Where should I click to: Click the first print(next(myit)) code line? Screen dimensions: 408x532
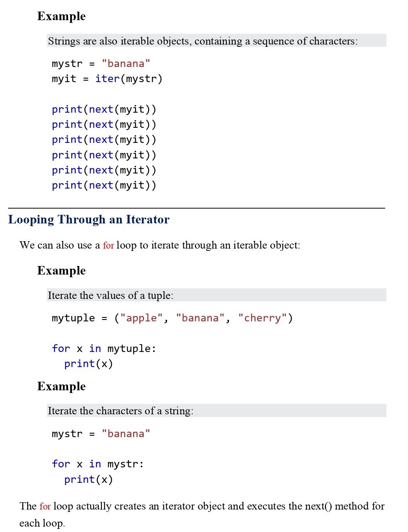click(104, 109)
